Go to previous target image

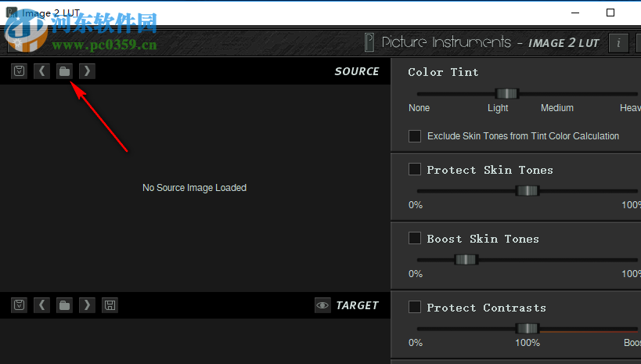[x=41, y=305]
